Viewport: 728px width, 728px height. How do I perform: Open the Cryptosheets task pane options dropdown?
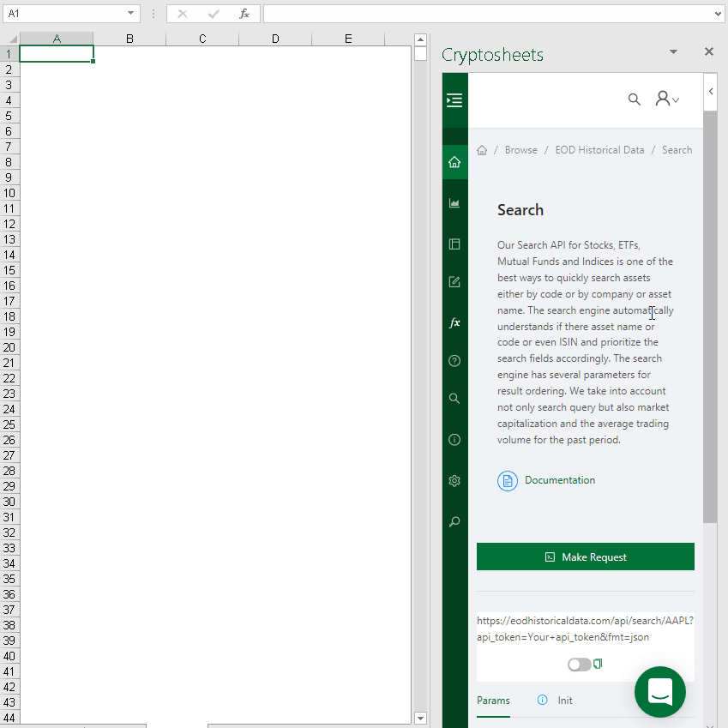tap(673, 51)
